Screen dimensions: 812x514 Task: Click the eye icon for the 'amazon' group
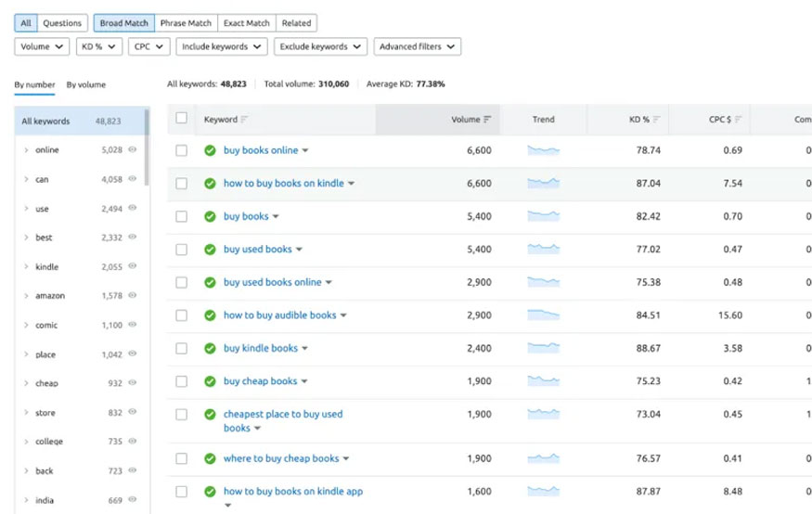point(133,295)
